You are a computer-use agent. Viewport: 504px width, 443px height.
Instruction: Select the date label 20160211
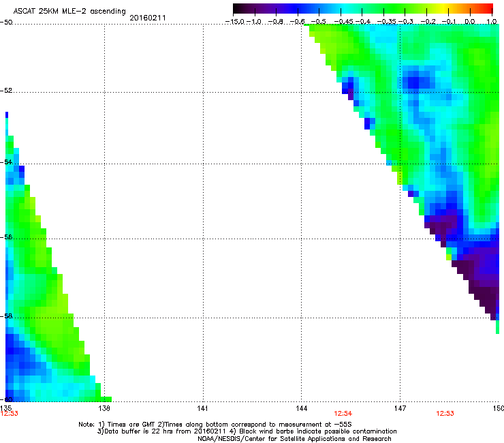click(x=148, y=18)
